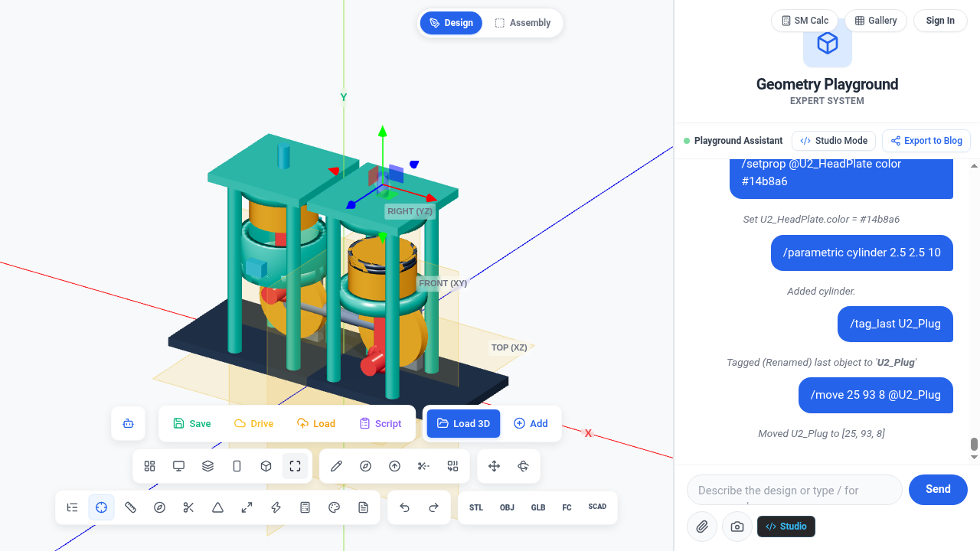The height and width of the screenshot is (551, 980).
Task: Open the grid layout view icon
Action: coord(150,466)
